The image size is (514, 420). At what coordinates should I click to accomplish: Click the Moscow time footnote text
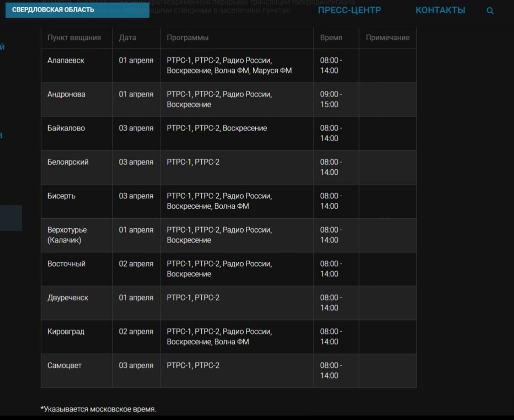98,409
